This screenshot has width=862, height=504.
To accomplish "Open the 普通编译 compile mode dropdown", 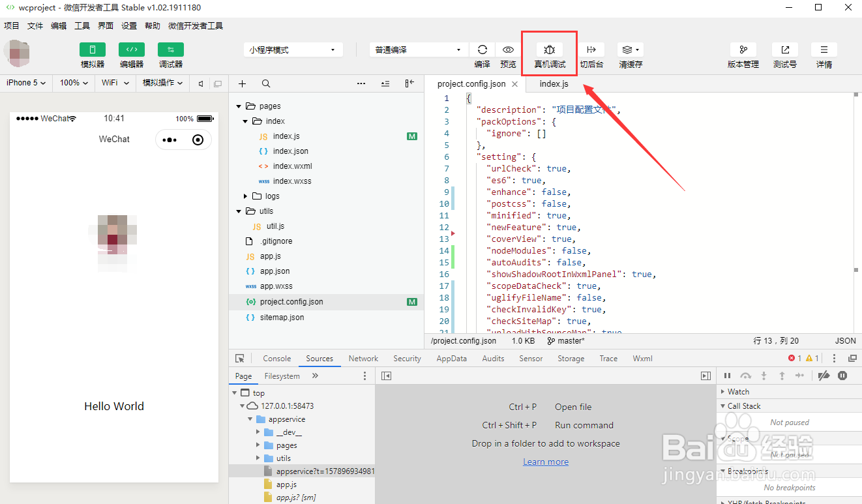I will (x=419, y=50).
